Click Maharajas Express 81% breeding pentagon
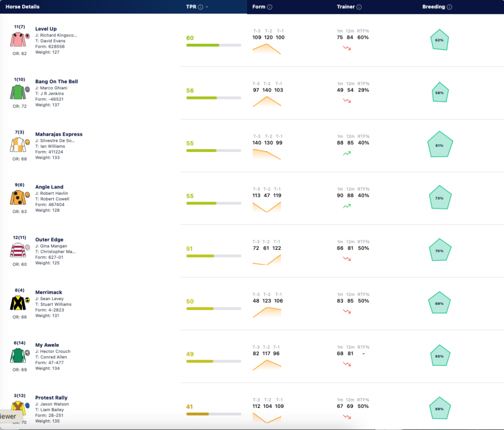This screenshot has height=430, width=504. (x=440, y=144)
